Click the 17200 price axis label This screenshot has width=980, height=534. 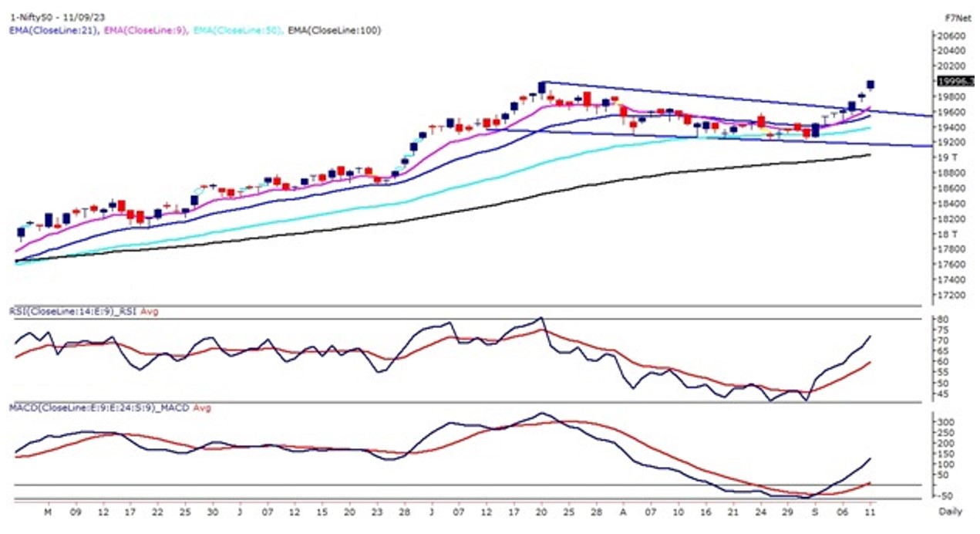pyautogui.click(x=951, y=296)
